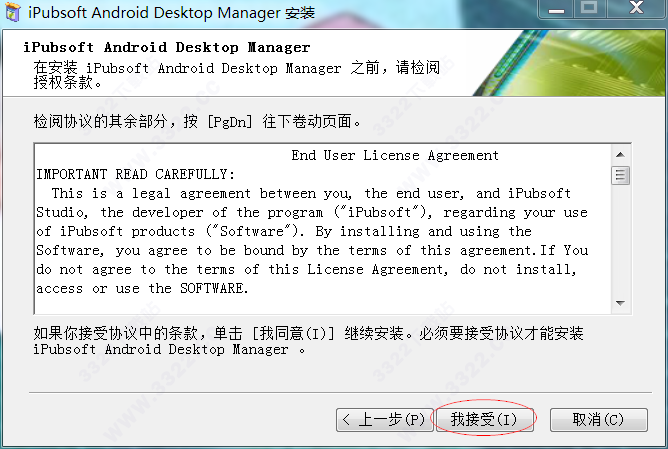Click 'IMPORTANT READ CAREFULLY:' text line
Image resolution: width=668 pixels, height=449 pixels.
[135, 175]
